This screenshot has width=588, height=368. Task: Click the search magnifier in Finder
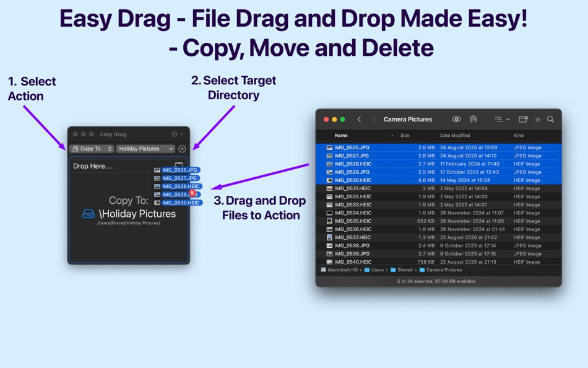(550, 119)
